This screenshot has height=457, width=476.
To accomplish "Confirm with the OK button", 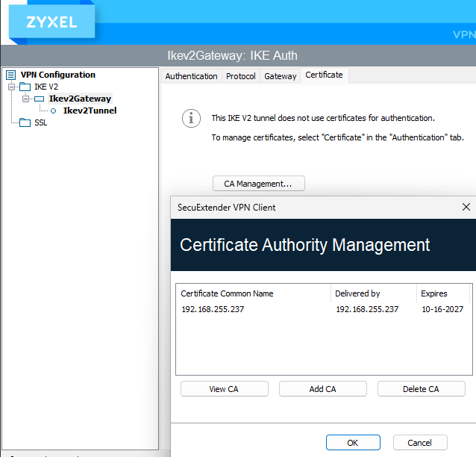I will coord(353,443).
